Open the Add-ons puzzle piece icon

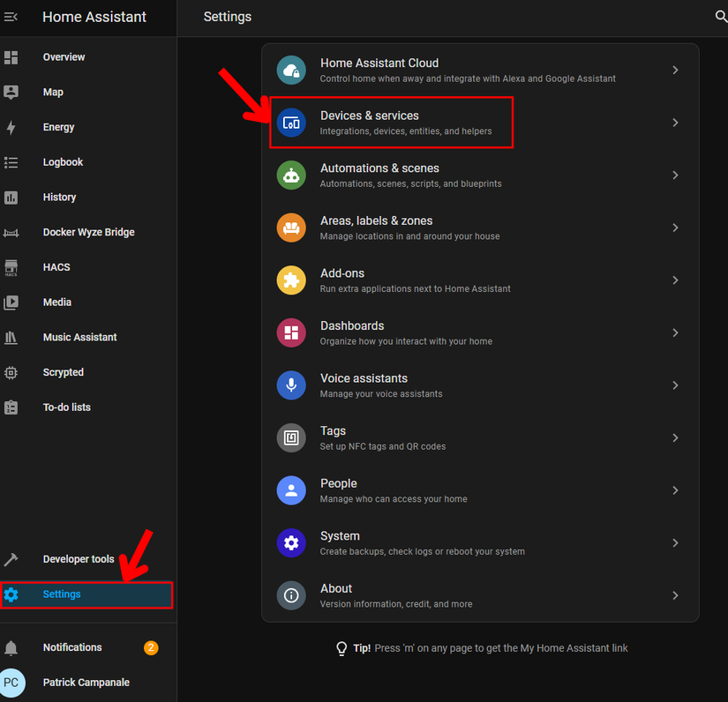click(x=291, y=280)
